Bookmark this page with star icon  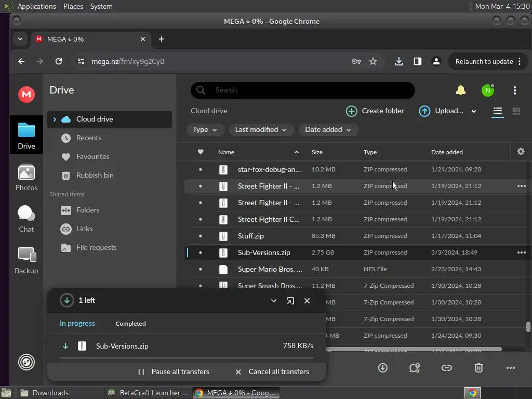point(373,61)
